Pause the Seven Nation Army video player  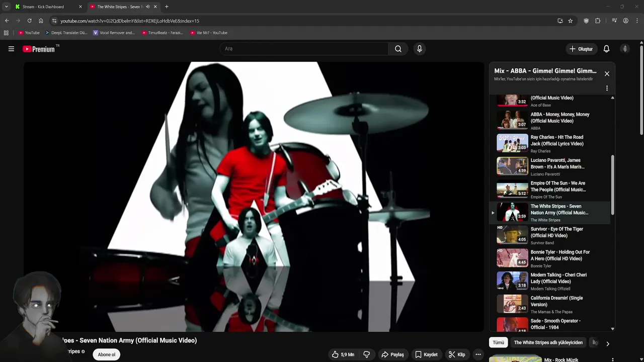[x=254, y=197]
